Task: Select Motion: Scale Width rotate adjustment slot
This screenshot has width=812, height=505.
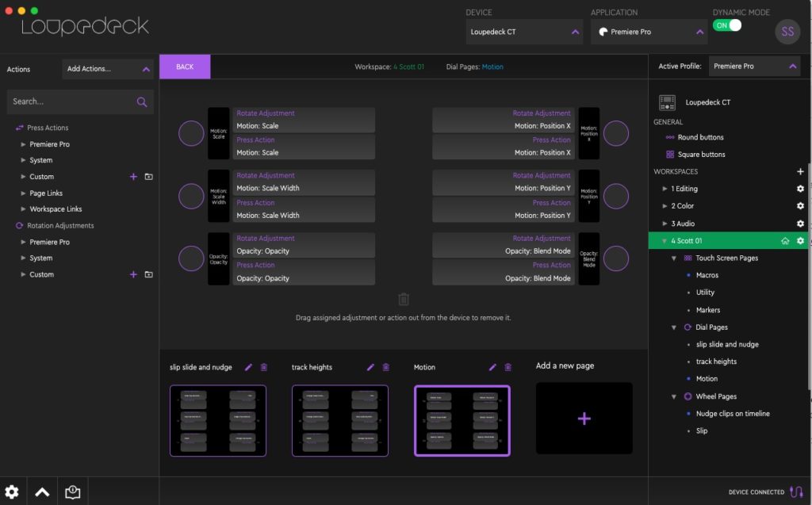Action: [304, 183]
